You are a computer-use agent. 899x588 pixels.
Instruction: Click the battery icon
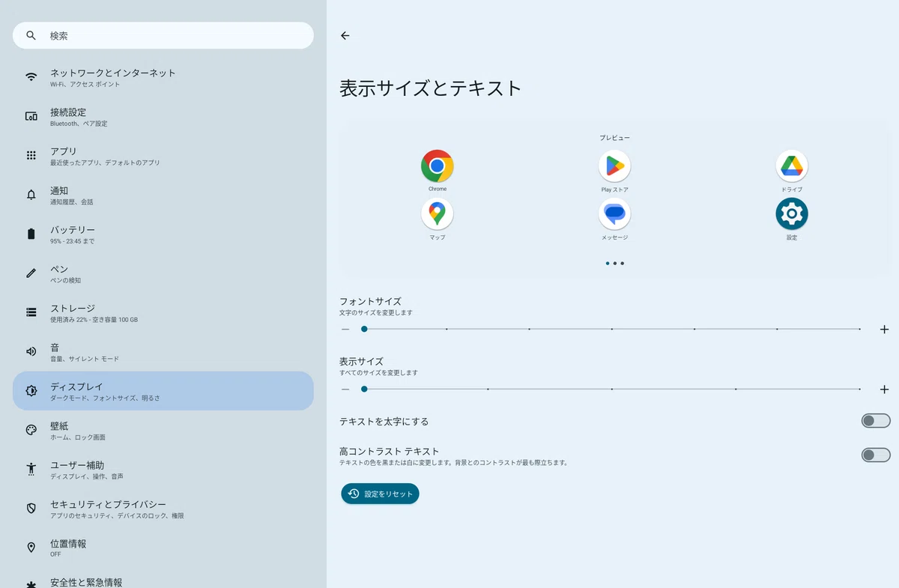(x=31, y=234)
